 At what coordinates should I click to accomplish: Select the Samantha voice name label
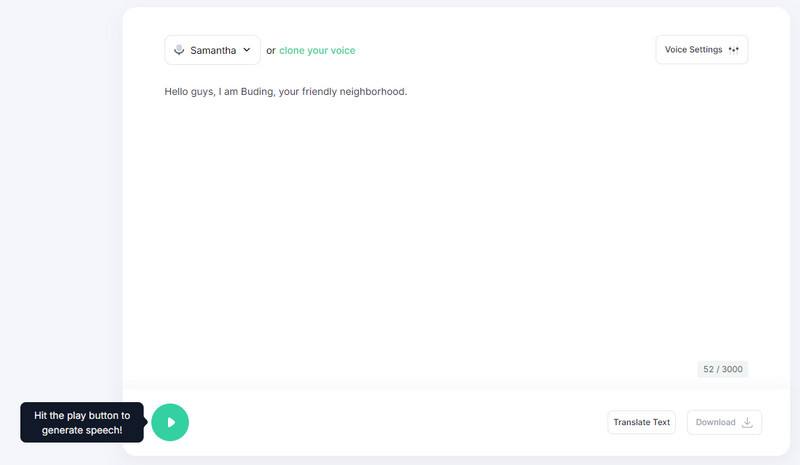coord(213,51)
